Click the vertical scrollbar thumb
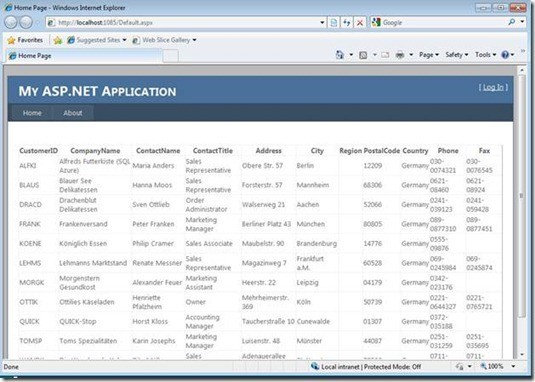Viewport: 535px width, 382px height. coord(522,196)
